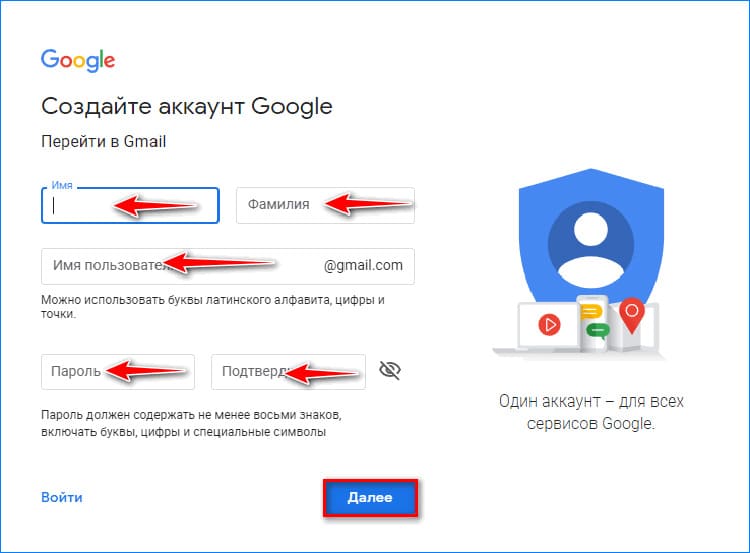The width and height of the screenshot is (750, 553).
Task: Click the password requirements hint text
Action: click(x=191, y=423)
